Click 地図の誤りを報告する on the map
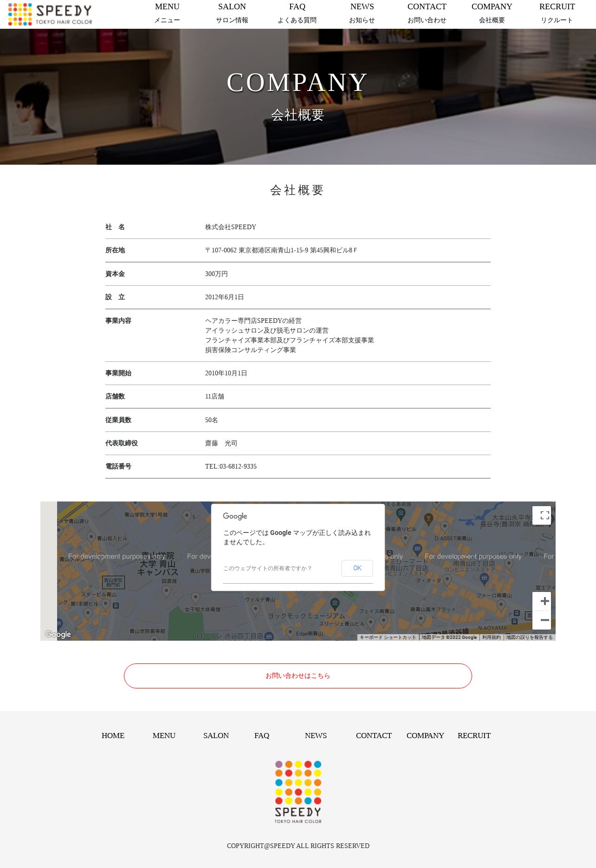 [529, 637]
